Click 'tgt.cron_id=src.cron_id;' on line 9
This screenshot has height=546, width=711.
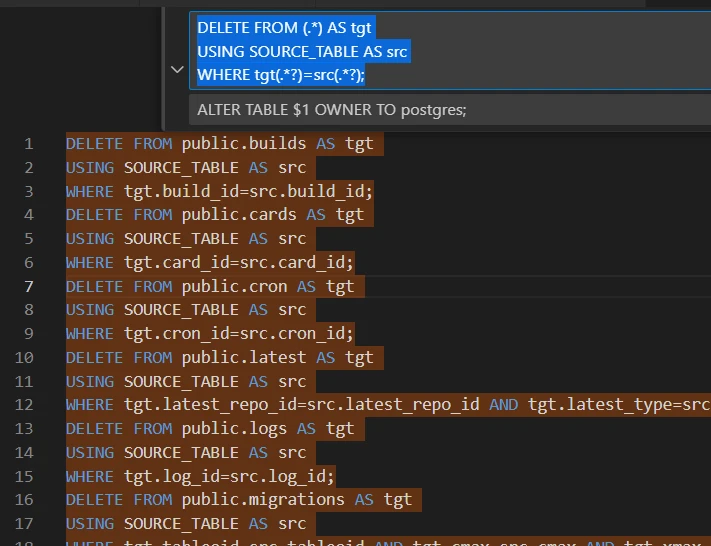point(239,334)
